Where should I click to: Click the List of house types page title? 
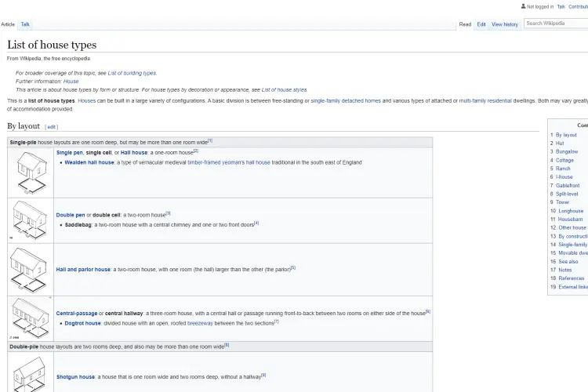tap(52, 45)
